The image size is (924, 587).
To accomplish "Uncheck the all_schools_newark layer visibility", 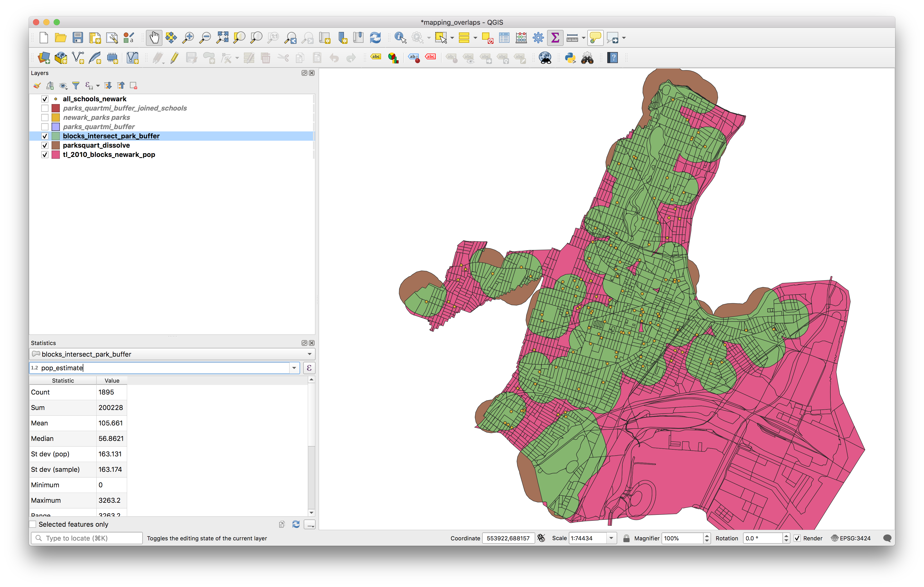I will [45, 99].
